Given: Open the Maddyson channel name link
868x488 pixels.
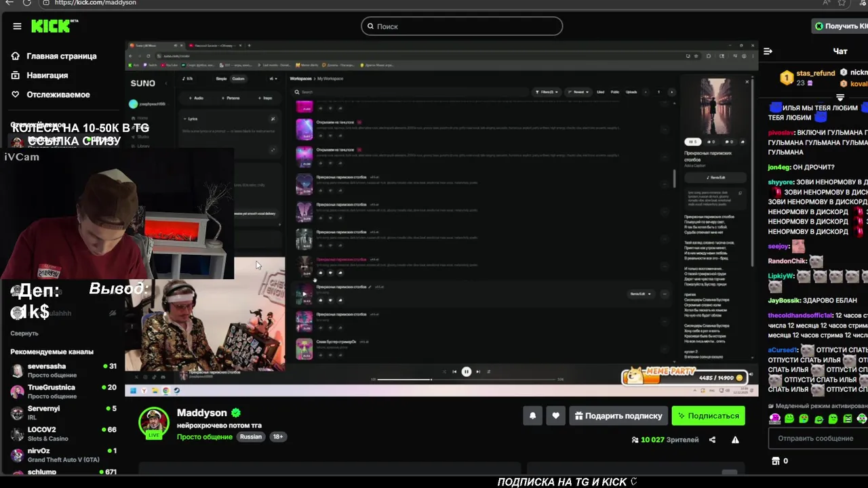Looking at the screenshot, I should (201, 413).
